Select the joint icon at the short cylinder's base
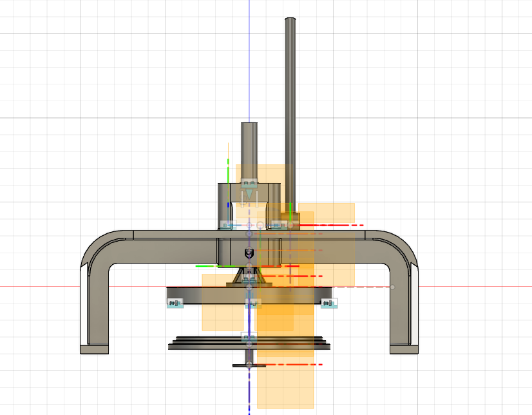532x415 pixels. point(249,184)
